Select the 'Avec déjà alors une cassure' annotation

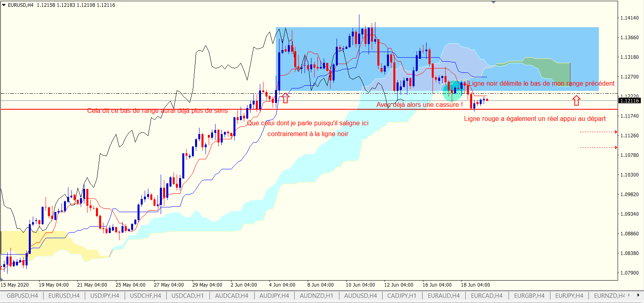(x=419, y=105)
